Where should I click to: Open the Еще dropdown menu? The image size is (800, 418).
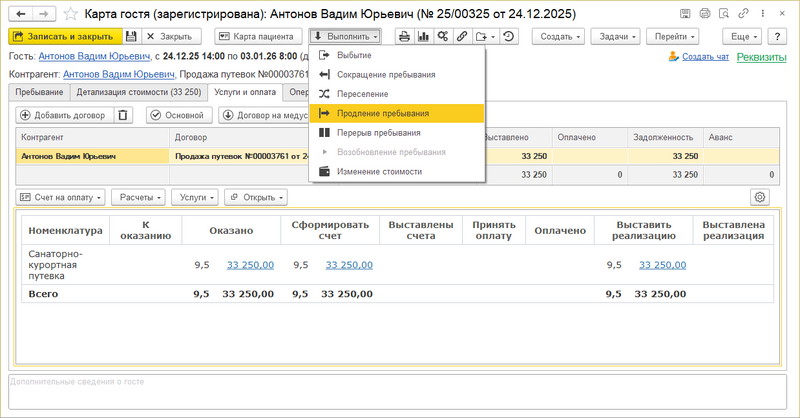746,36
